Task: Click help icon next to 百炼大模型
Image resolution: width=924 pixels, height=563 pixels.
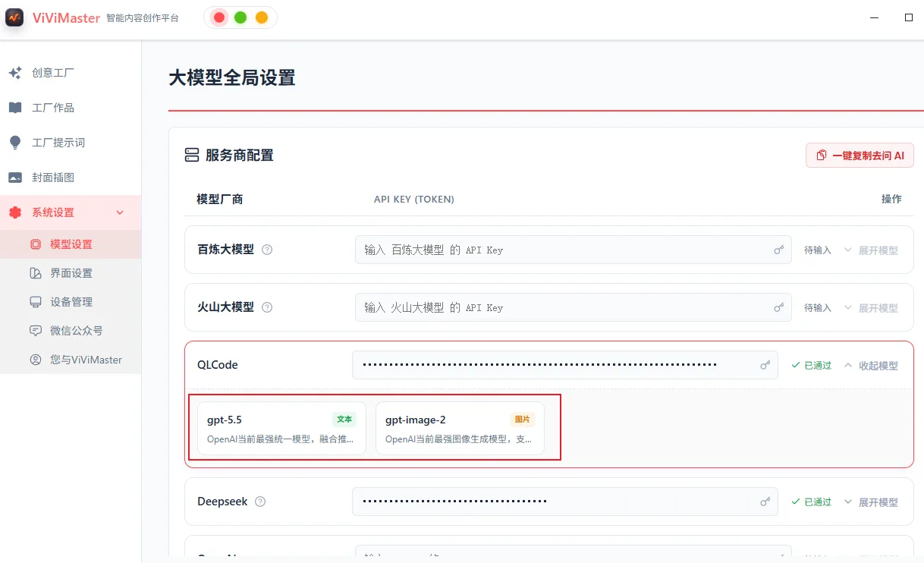Action: point(267,250)
